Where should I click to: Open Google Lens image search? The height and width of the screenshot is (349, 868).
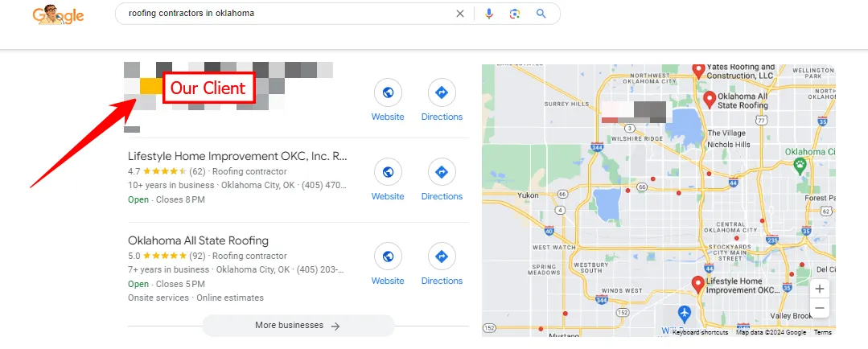[515, 14]
